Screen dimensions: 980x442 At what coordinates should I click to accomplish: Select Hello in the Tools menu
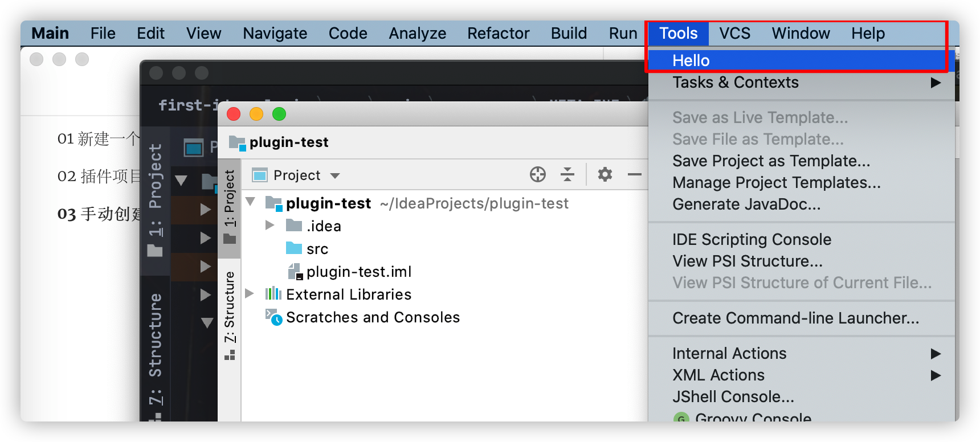pos(691,60)
